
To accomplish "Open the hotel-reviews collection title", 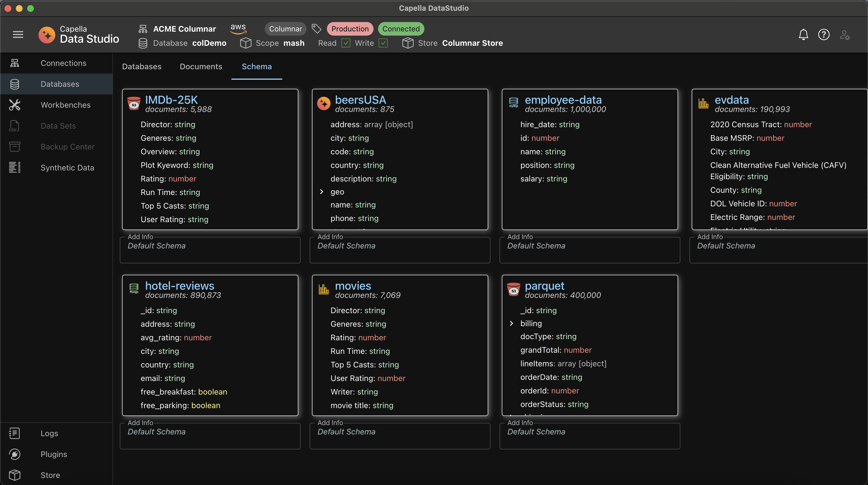I will [180, 286].
